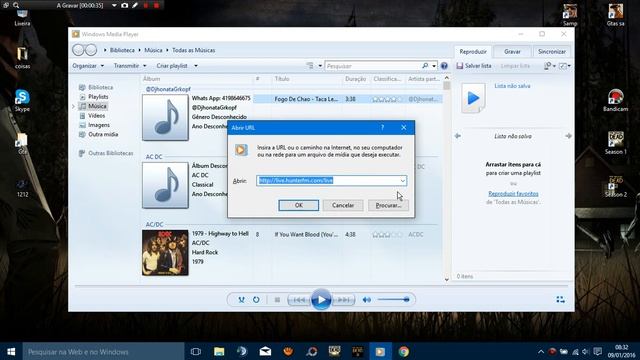This screenshot has height=360, width=640.
Task: Switch to the Reproduzir tab
Action: pyautogui.click(x=473, y=52)
